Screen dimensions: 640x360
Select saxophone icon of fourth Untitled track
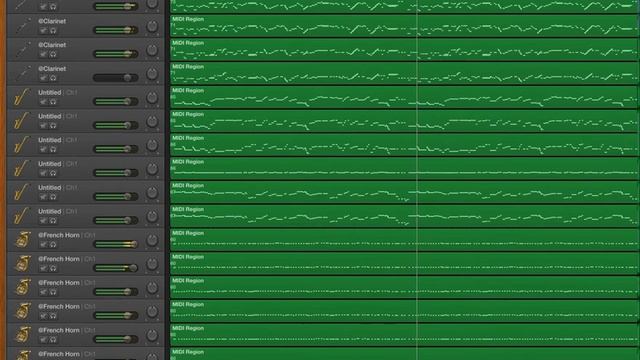pos(21,168)
